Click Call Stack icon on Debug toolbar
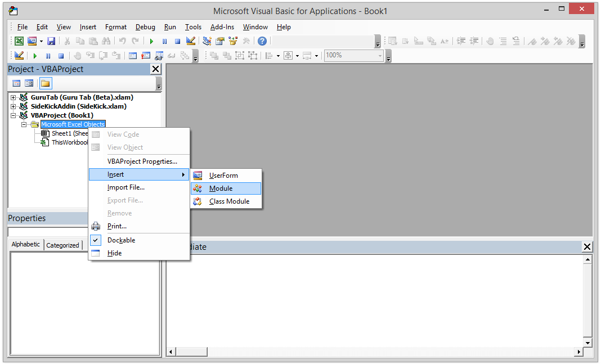This screenshot has height=364, width=601. pos(185,56)
